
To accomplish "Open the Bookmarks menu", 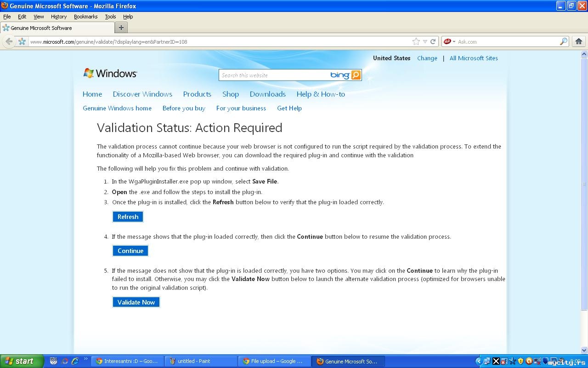I will pos(85,17).
